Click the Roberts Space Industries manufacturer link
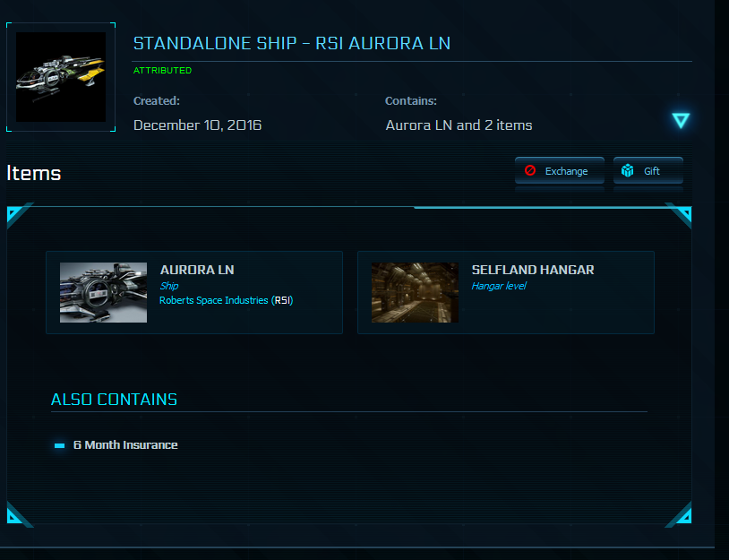729x560 pixels. coord(226,300)
